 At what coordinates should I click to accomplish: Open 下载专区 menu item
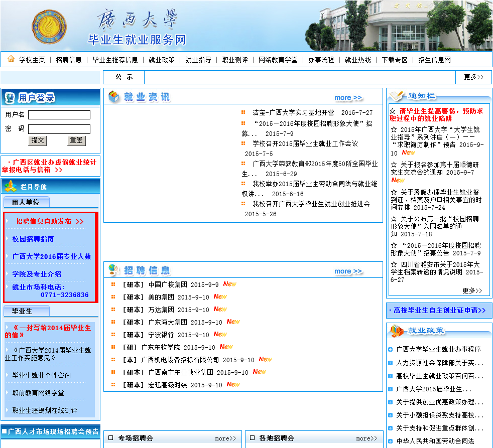tap(395, 60)
